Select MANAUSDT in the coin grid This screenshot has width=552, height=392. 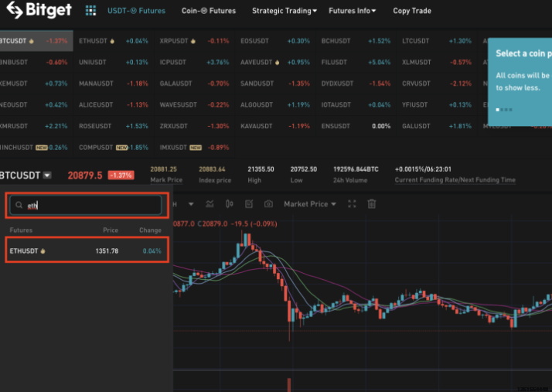click(x=114, y=84)
